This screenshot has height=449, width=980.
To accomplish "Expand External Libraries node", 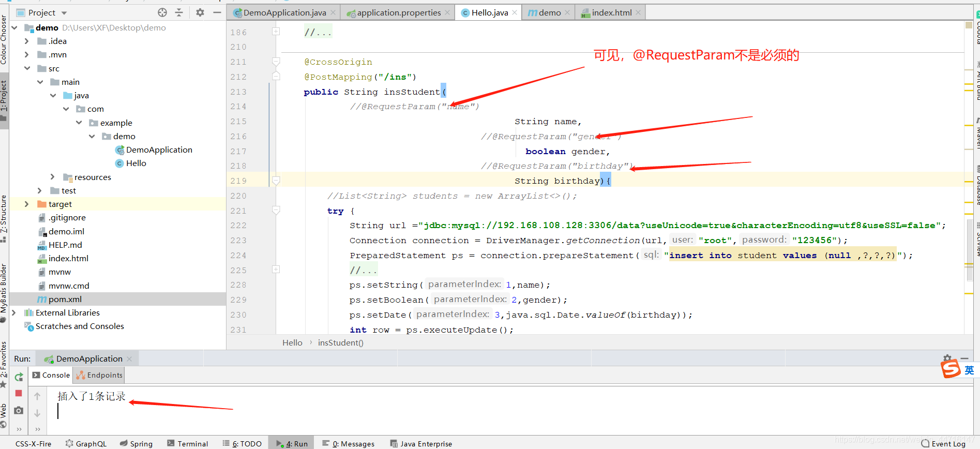I will pos(14,312).
